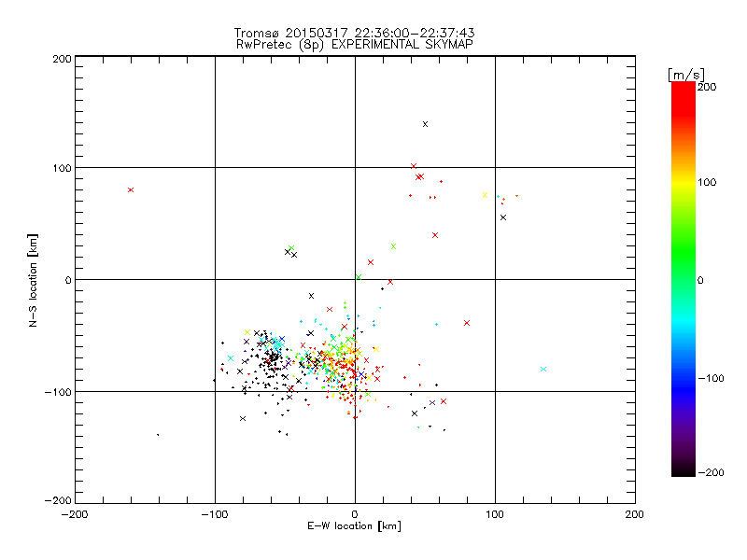Viewport: 747px width, 560px height.
Task: Click the plot title 'Tromsø 20150317 22:36:00-22:37:43'
Action: coord(354,33)
